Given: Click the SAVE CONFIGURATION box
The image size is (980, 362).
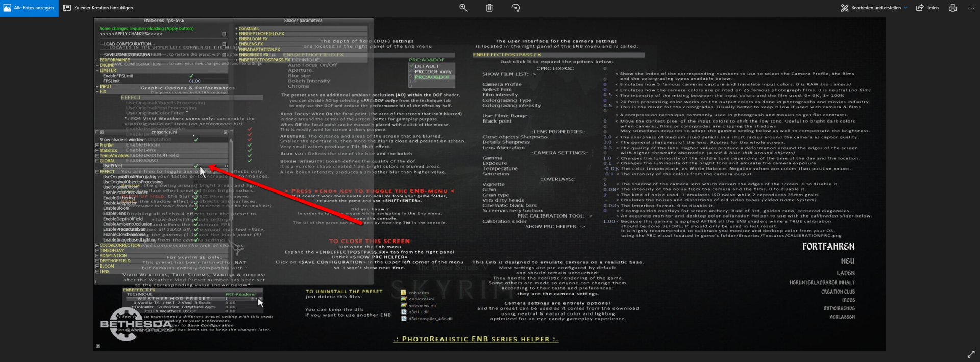Looking at the screenshot, I should pyautogui.click(x=224, y=55).
